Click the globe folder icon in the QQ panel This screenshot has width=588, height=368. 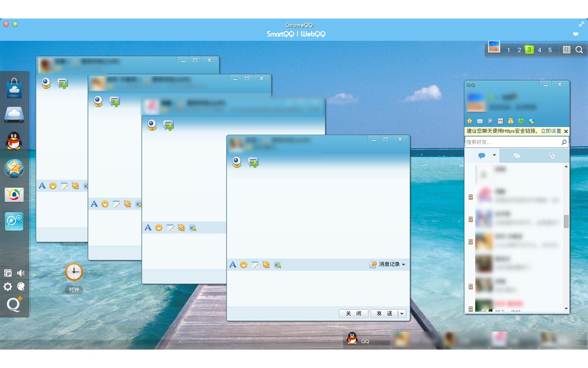531,121
